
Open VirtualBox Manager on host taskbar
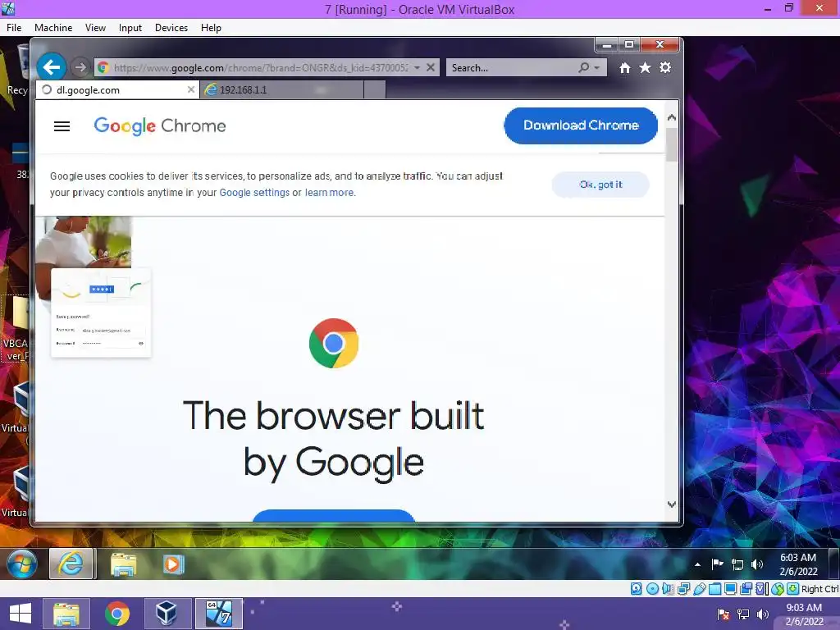(167, 614)
